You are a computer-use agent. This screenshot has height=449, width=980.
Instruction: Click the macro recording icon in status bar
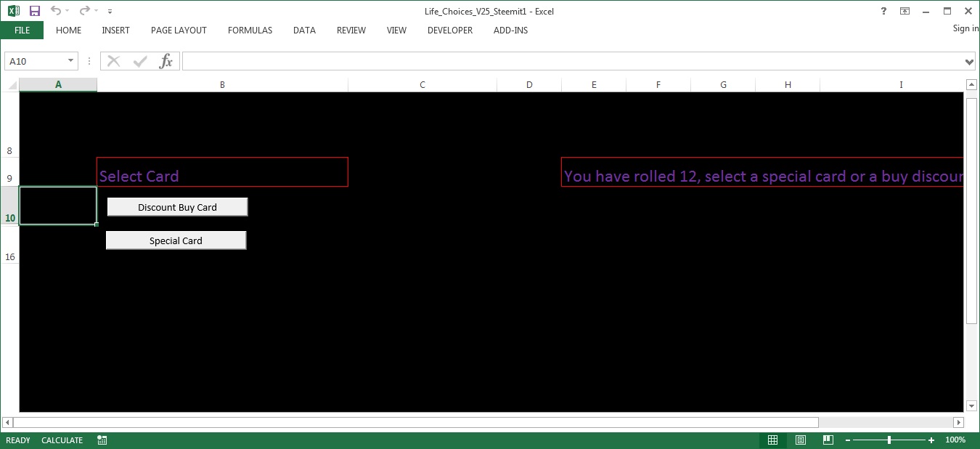[x=102, y=440]
